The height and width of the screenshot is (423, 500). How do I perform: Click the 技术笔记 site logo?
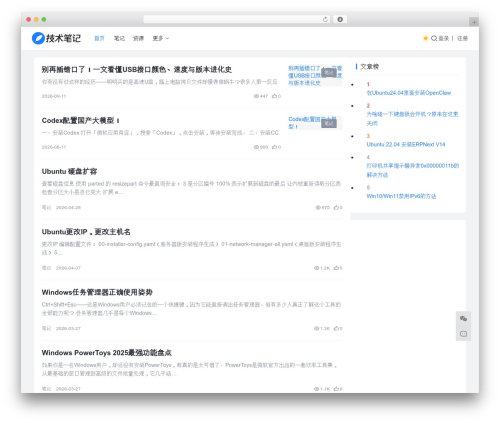pos(56,38)
